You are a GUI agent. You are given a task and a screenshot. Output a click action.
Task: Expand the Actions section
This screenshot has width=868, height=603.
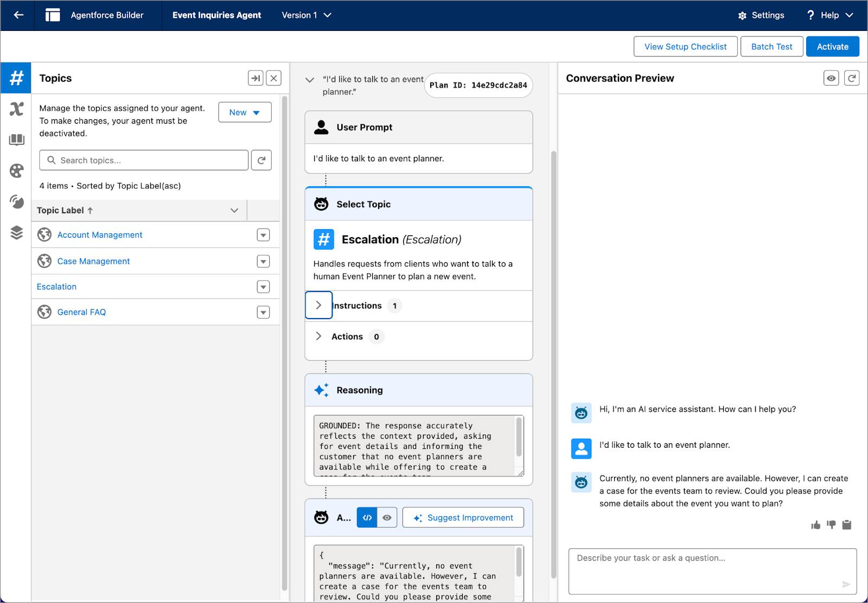(318, 337)
